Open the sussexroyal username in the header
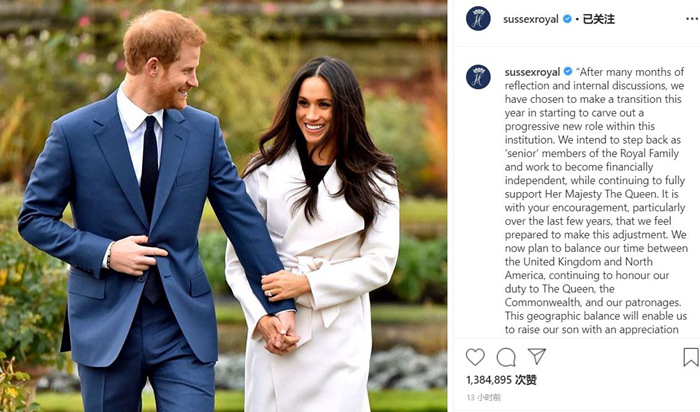 pos(530,19)
